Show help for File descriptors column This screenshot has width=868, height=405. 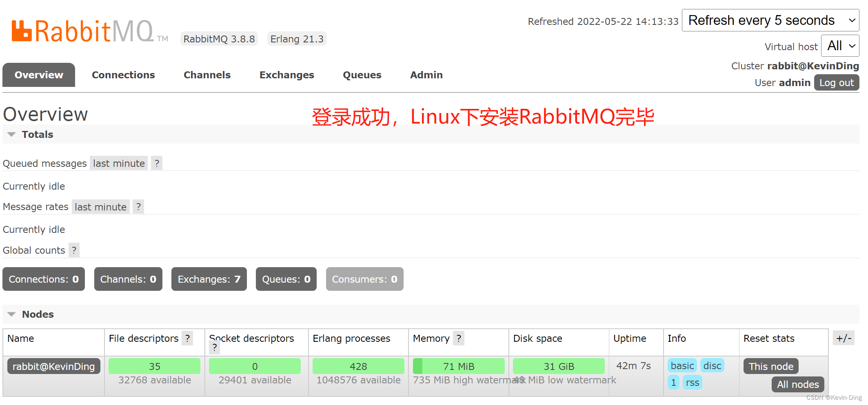[x=187, y=338]
